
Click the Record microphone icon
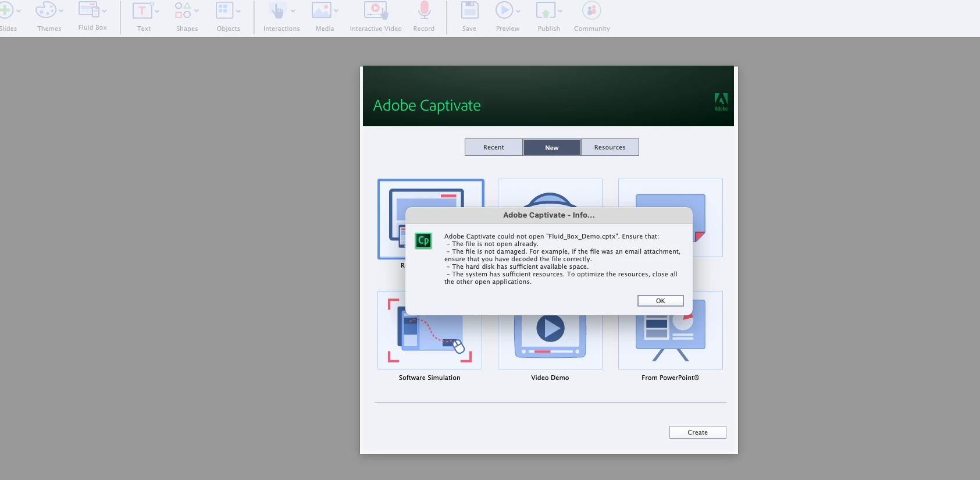pos(424,10)
